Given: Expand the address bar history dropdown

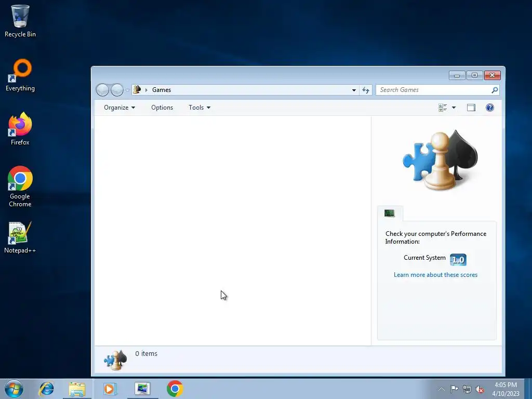Looking at the screenshot, I should tap(354, 90).
